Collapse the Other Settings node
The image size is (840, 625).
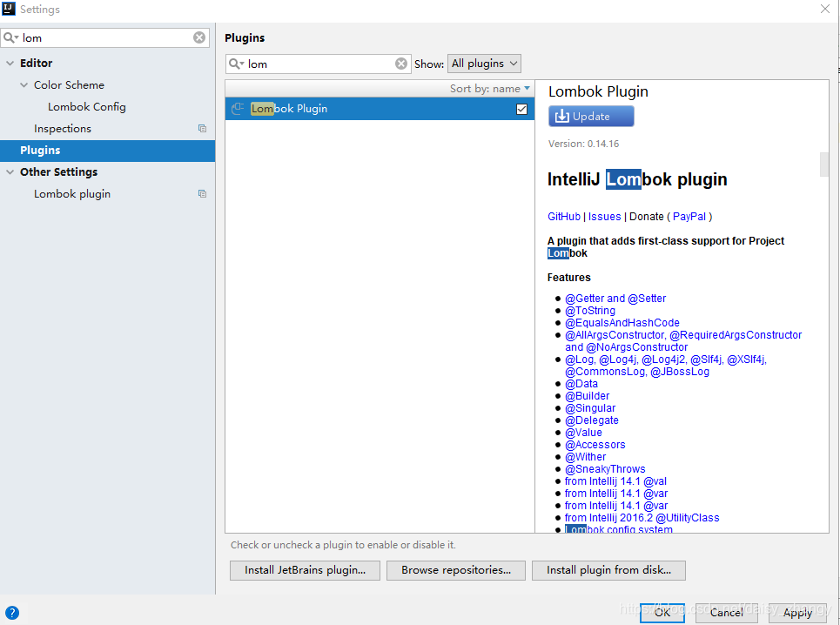[x=10, y=171]
